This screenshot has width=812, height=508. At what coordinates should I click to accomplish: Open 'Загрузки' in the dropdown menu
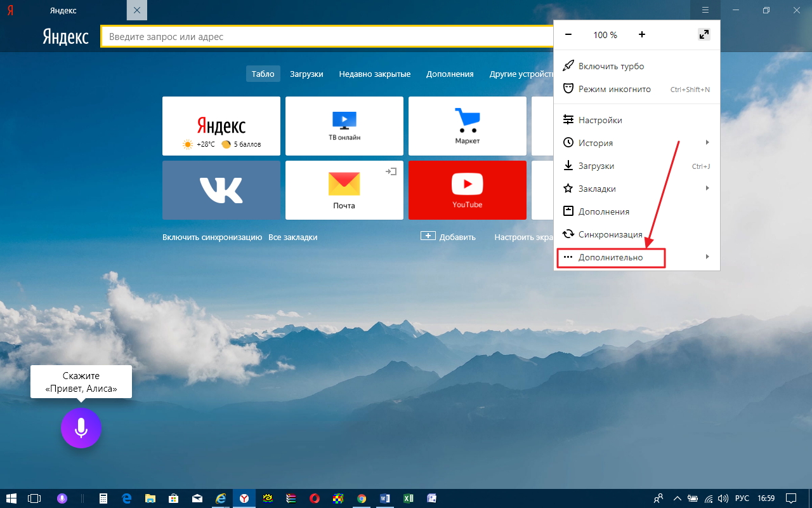(x=637, y=166)
